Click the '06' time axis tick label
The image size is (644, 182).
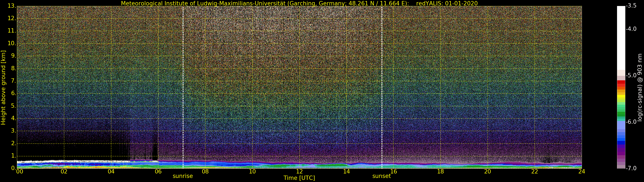tap(158, 172)
